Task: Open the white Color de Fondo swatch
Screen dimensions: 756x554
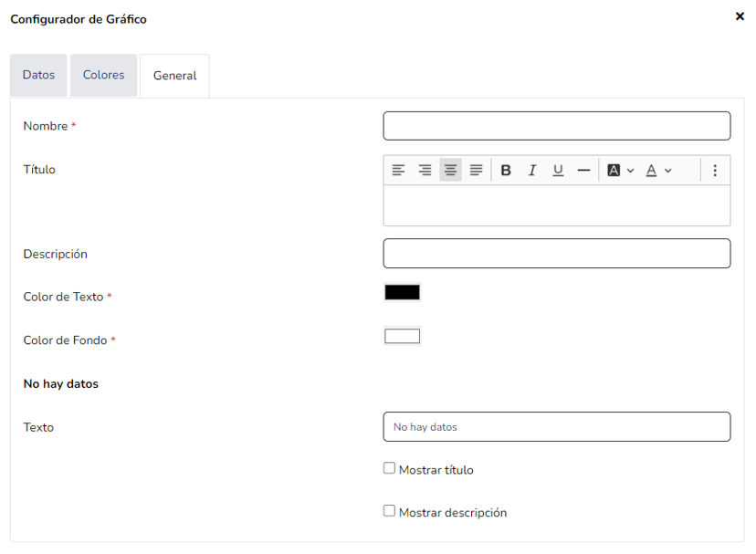Action: (402, 337)
